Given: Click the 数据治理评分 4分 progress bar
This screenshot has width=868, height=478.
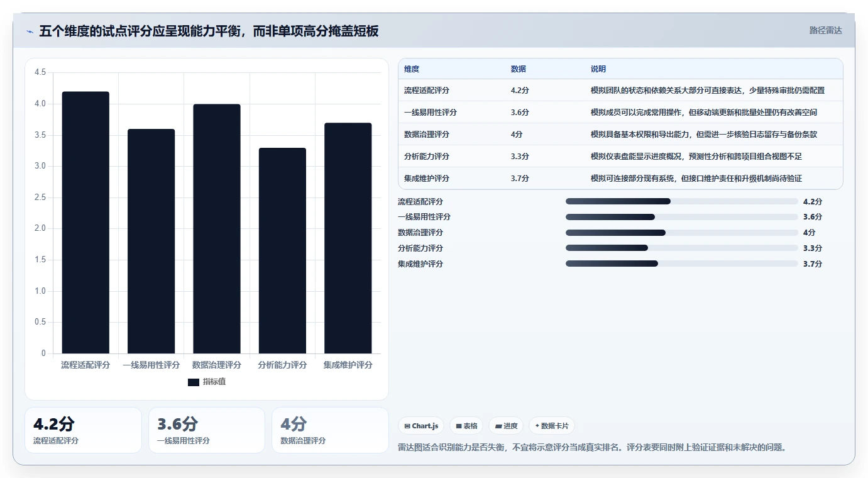Looking at the screenshot, I should pyautogui.click(x=681, y=233).
